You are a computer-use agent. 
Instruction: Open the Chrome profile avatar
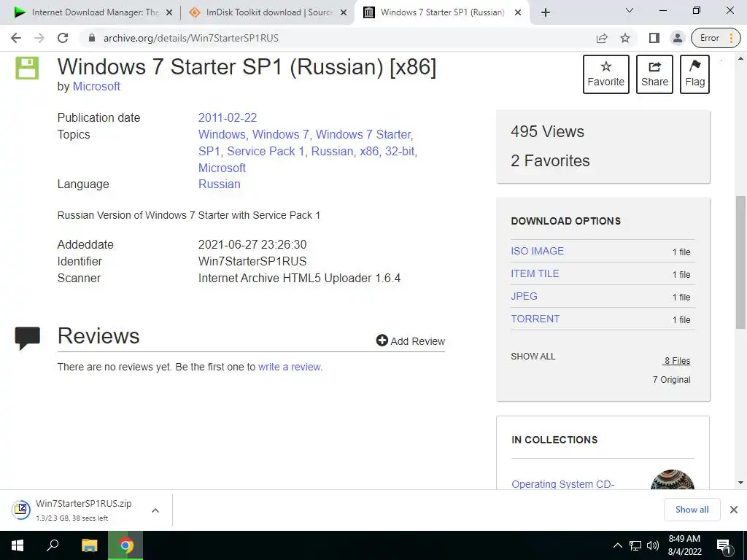click(x=677, y=38)
